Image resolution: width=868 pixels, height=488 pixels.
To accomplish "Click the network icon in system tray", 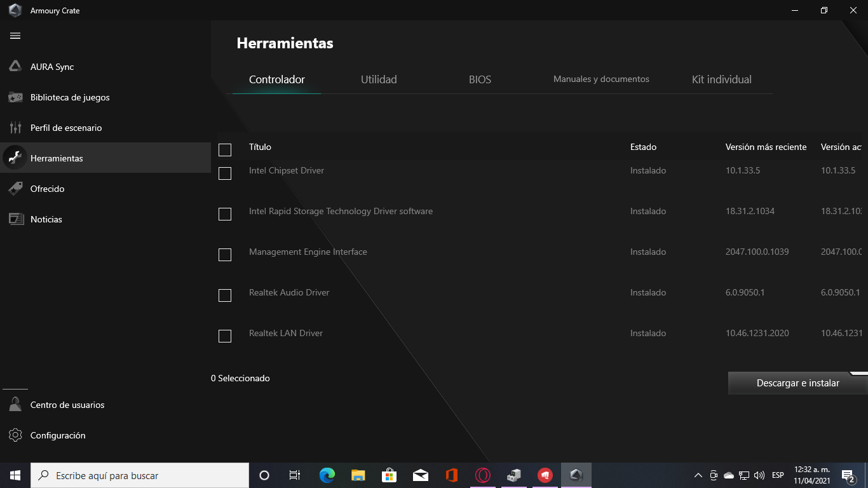I will pyautogui.click(x=744, y=475).
